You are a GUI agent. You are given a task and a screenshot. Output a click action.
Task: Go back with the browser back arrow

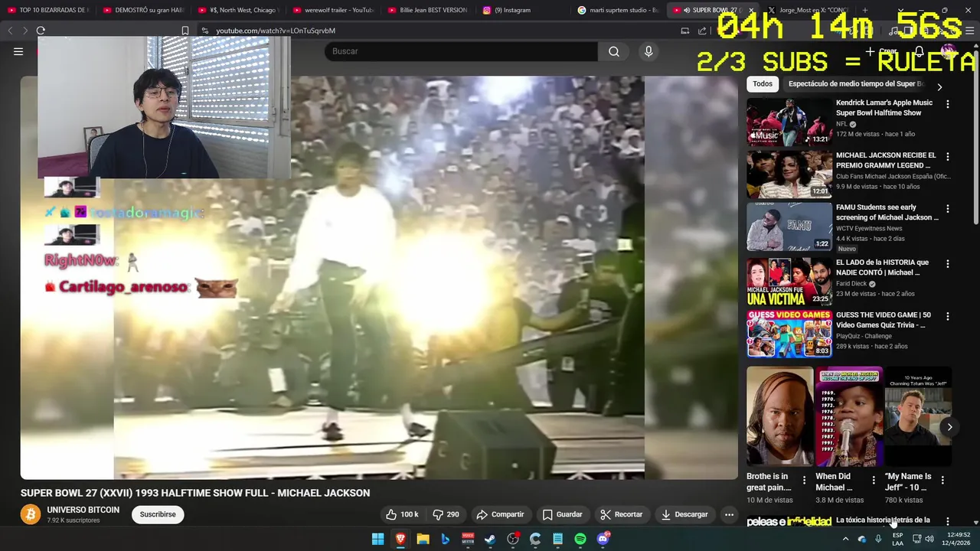[10, 31]
